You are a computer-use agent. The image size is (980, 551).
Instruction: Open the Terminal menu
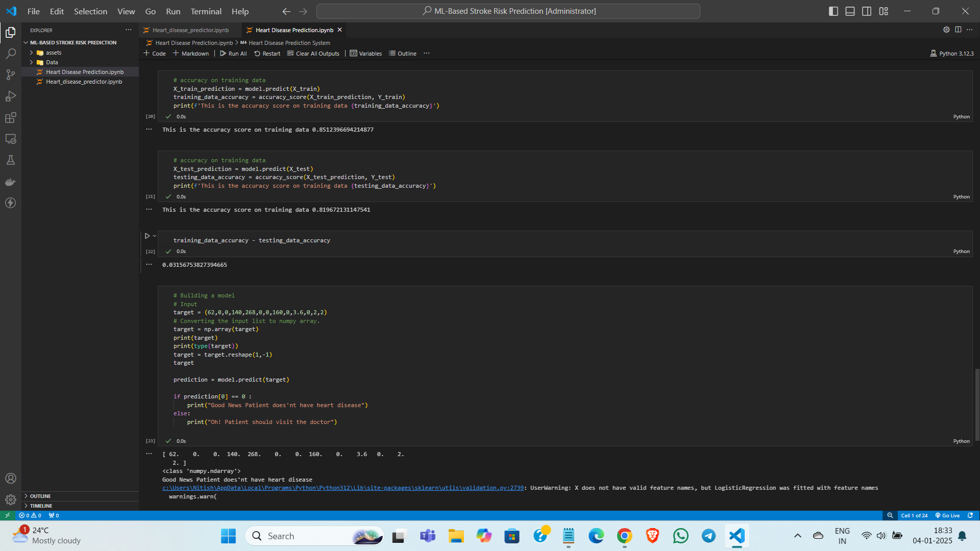point(206,11)
